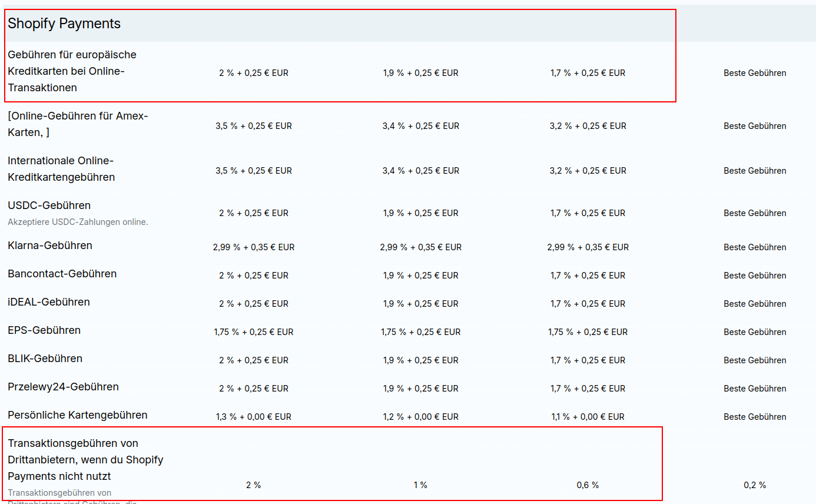Click the USDC-Gebühren row label
816x504 pixels.
(x=49, y=205)
